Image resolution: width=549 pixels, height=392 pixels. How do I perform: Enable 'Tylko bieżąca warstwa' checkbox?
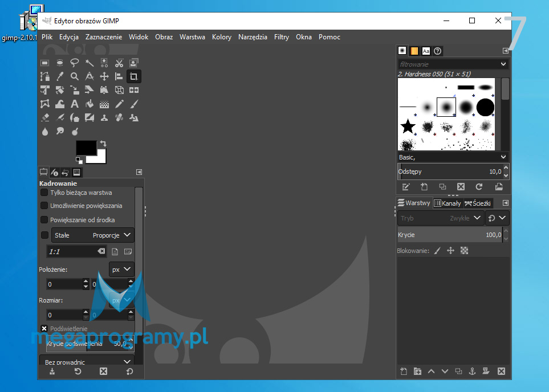point(44,193)
